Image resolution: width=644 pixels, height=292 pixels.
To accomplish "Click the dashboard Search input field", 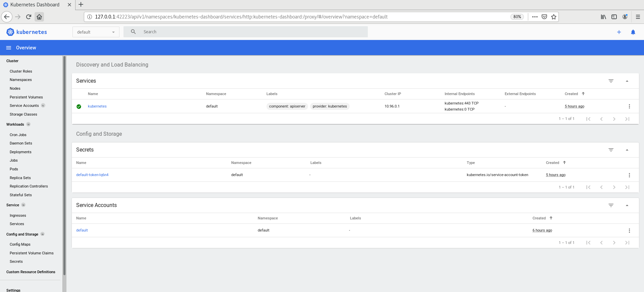I will (246, 32).
